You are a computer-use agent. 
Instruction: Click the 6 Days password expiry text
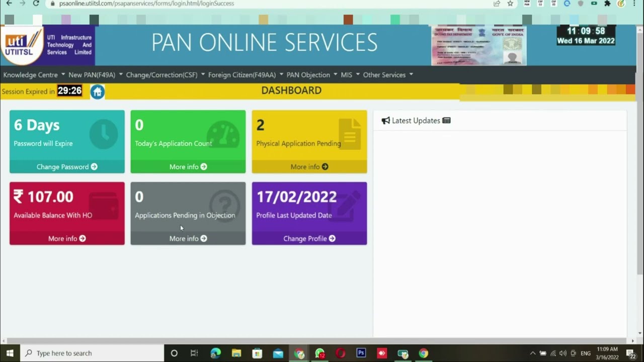(37, 125)
